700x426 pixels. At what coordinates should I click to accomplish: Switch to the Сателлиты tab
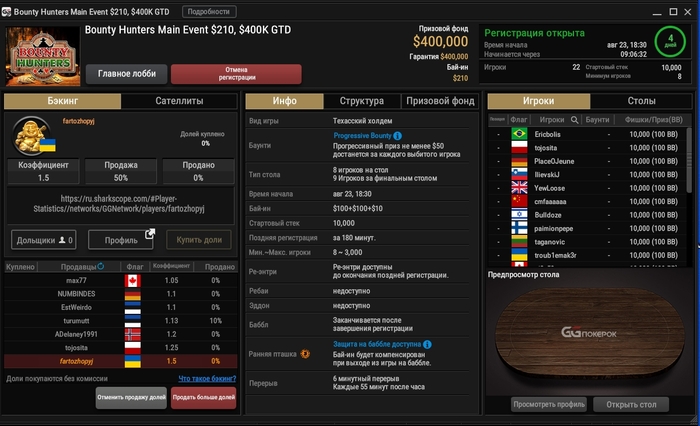pyautogui.click(x=179, y=101)
